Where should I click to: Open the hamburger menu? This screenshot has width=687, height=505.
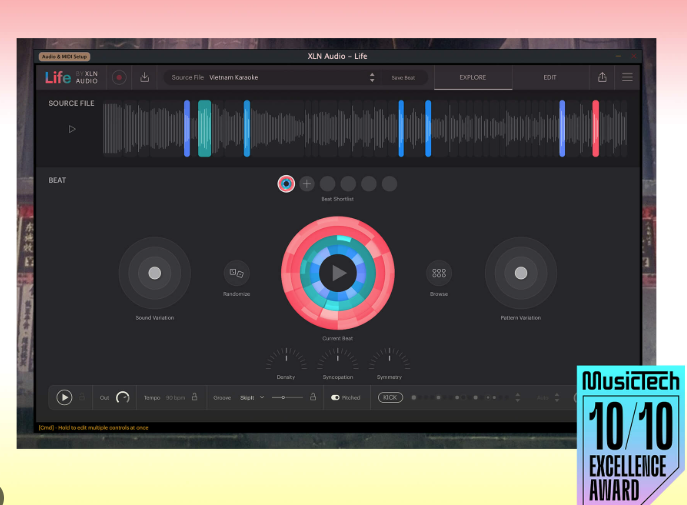click(x=627, y=78)
